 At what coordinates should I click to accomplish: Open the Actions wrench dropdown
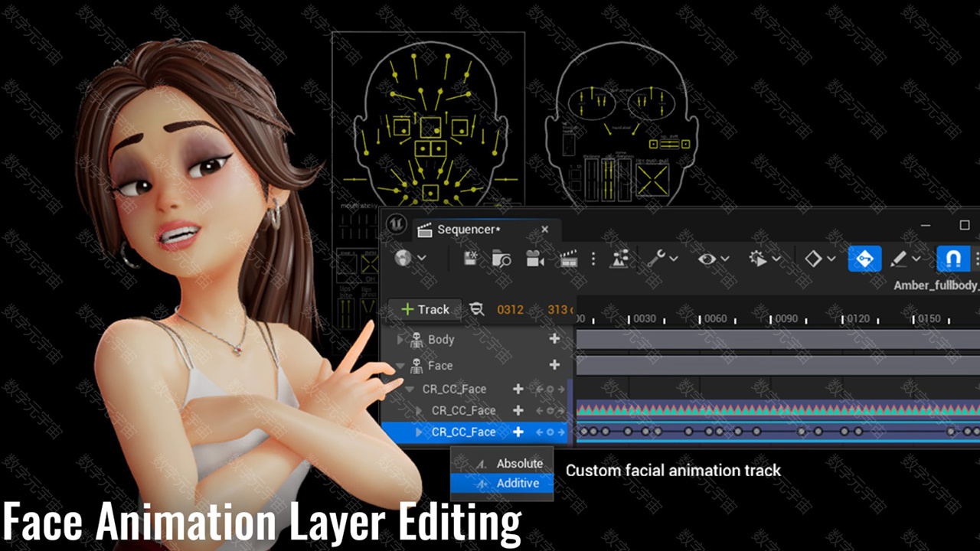point(662,259)
